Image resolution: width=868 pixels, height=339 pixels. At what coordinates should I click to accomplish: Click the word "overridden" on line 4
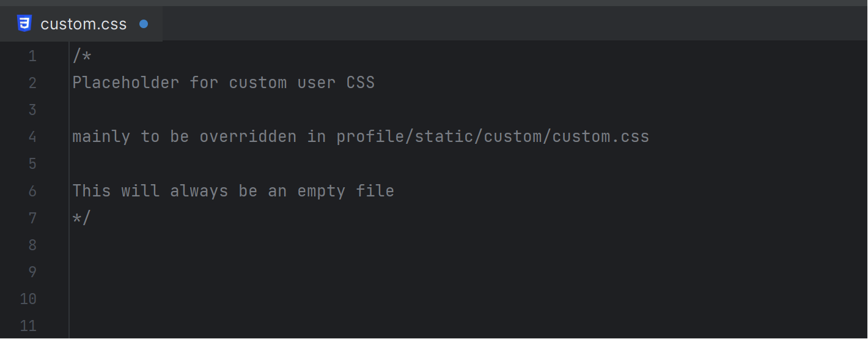(x=248, y=136)
